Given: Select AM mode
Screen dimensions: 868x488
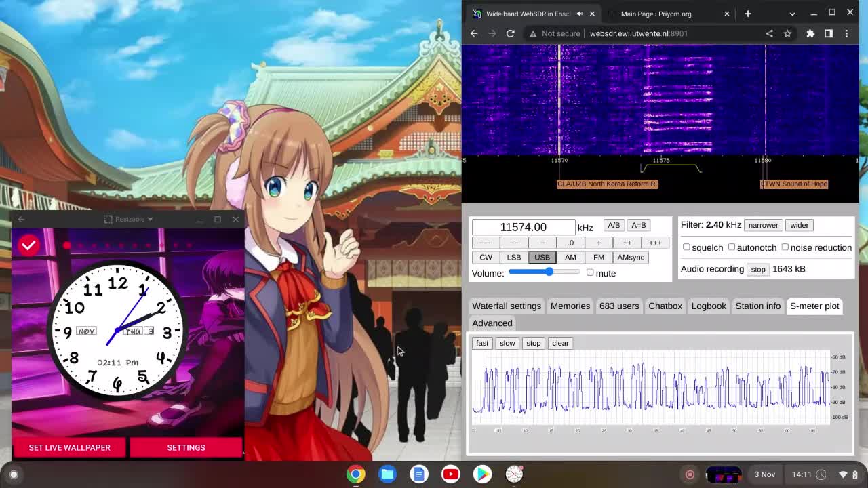Looking at the screenshot, I should (x=570, y=257).
